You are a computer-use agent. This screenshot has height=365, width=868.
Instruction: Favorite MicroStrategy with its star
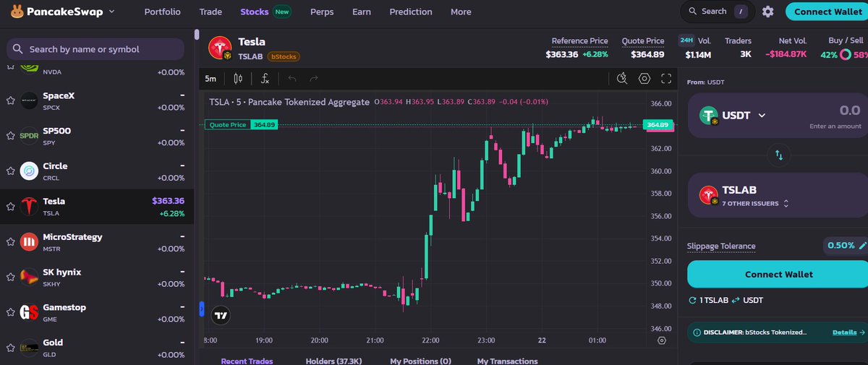tap(10, 242)
